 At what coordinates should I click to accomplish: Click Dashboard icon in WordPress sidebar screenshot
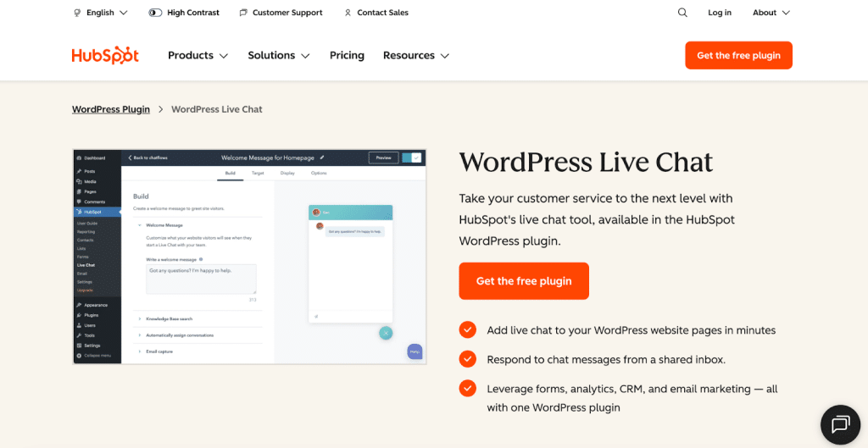pyautogui.click(x=79, y=158)
